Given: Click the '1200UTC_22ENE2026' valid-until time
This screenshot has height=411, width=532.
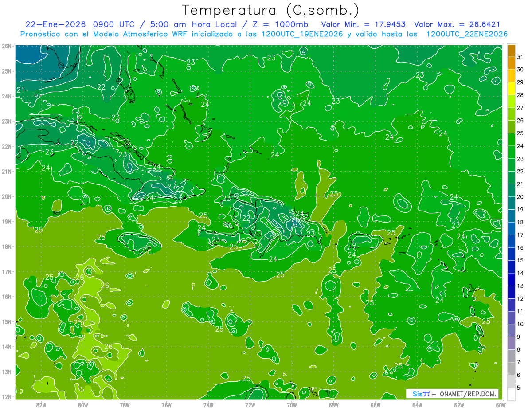Looking at the screenshot, I should pos(467,34).
